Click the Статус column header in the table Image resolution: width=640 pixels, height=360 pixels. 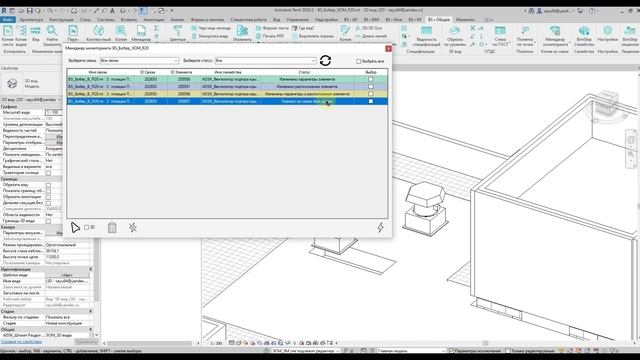(x=304, y=72)
